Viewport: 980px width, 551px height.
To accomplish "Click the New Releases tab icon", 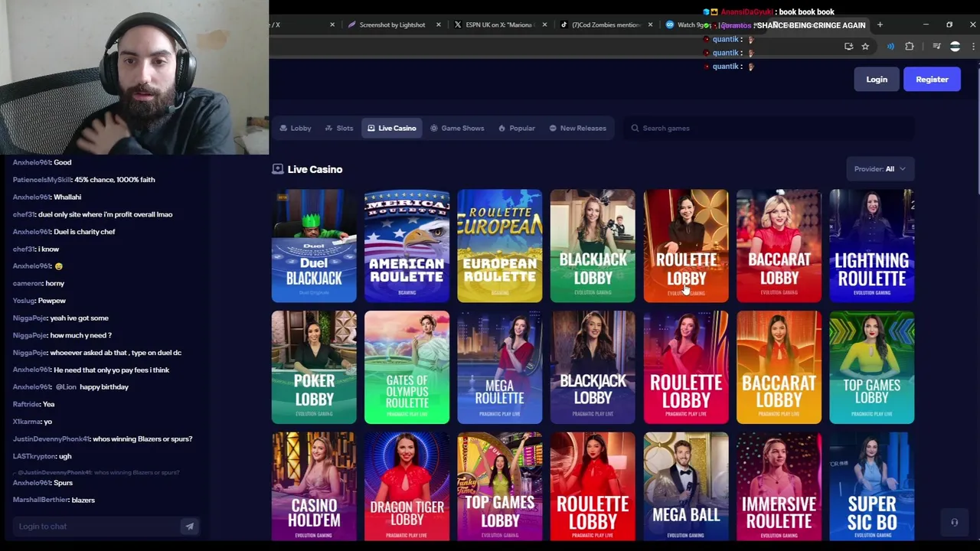I will coord(553,128).
